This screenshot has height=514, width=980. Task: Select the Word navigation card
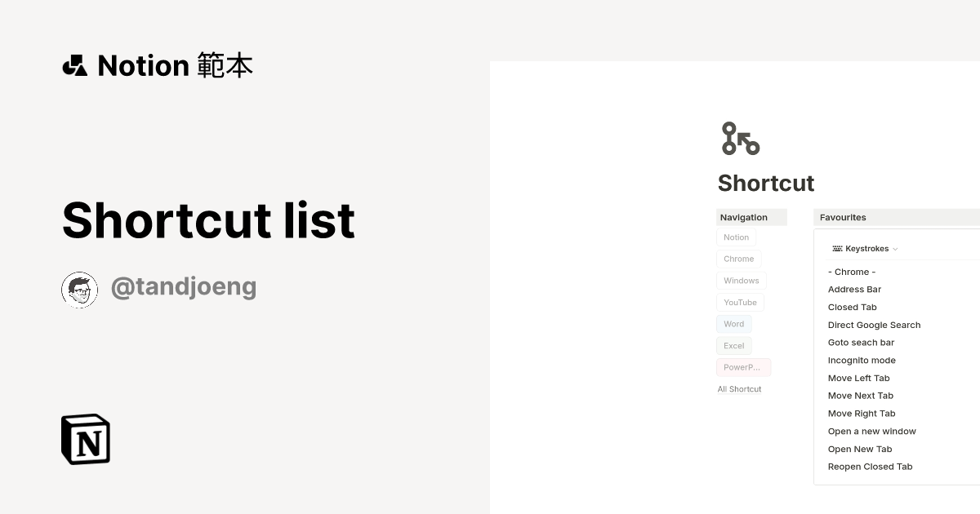[733, 324]
